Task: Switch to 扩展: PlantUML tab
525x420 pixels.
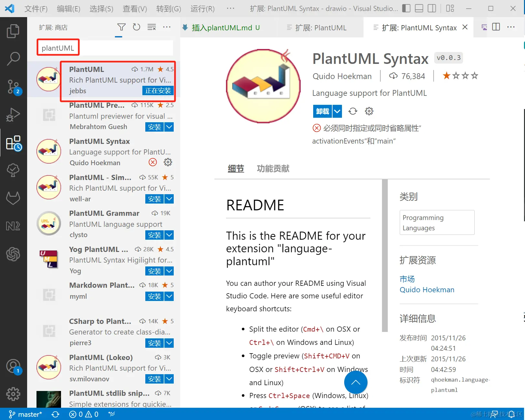Action: point(321,28)
